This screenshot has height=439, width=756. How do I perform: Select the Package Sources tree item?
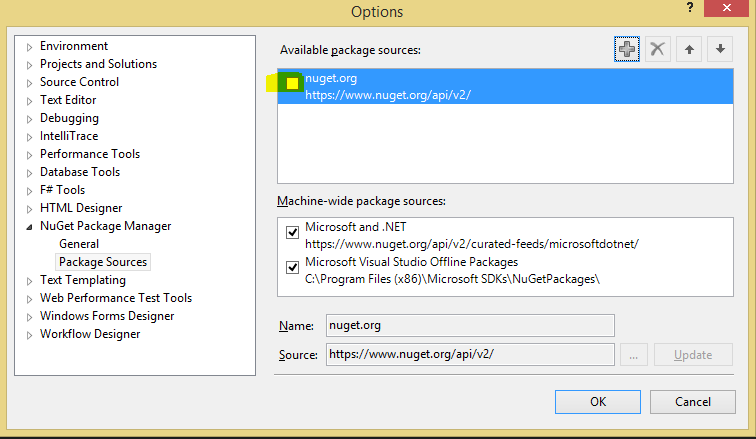point(103,262)
